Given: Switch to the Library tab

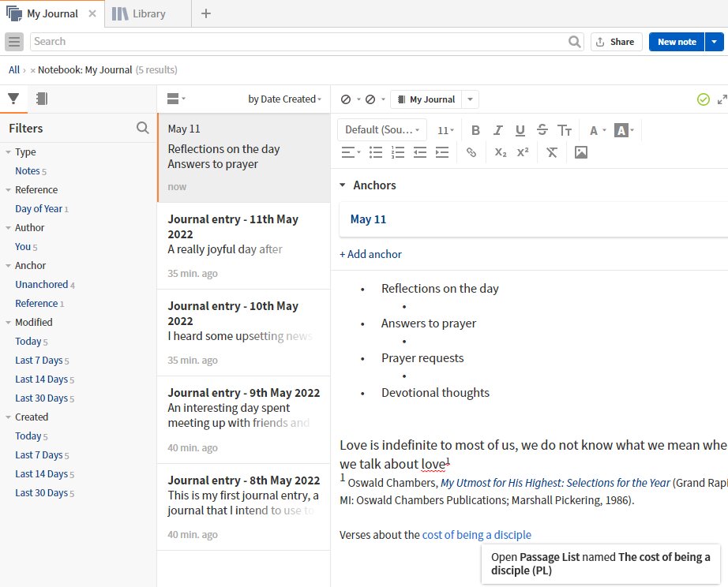Looking at the screenshot, I should pyautogui.click(x=148, y=13).
